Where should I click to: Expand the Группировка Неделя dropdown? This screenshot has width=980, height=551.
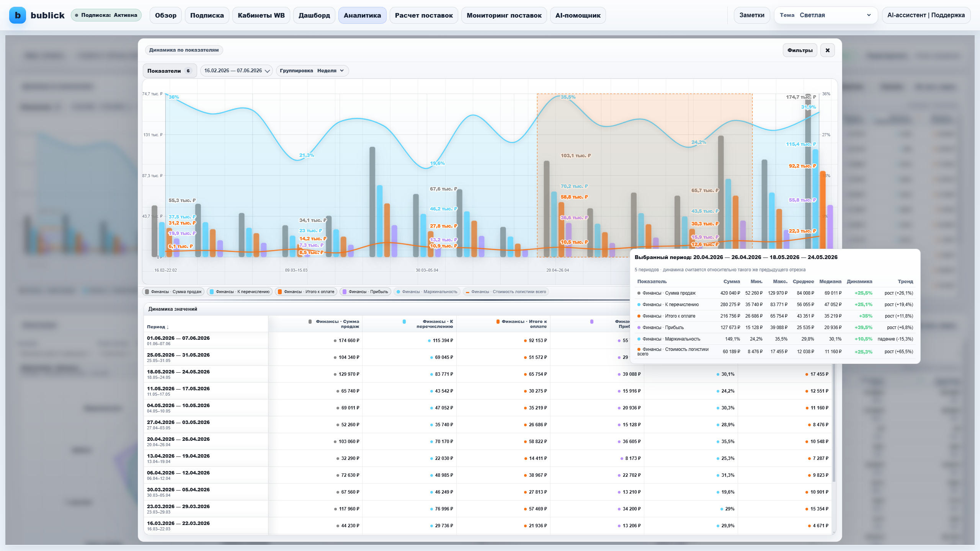tap(312, 70)
